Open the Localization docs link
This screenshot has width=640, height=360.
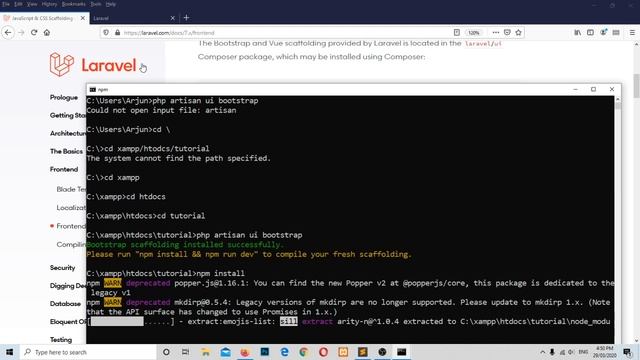point(71,207)
